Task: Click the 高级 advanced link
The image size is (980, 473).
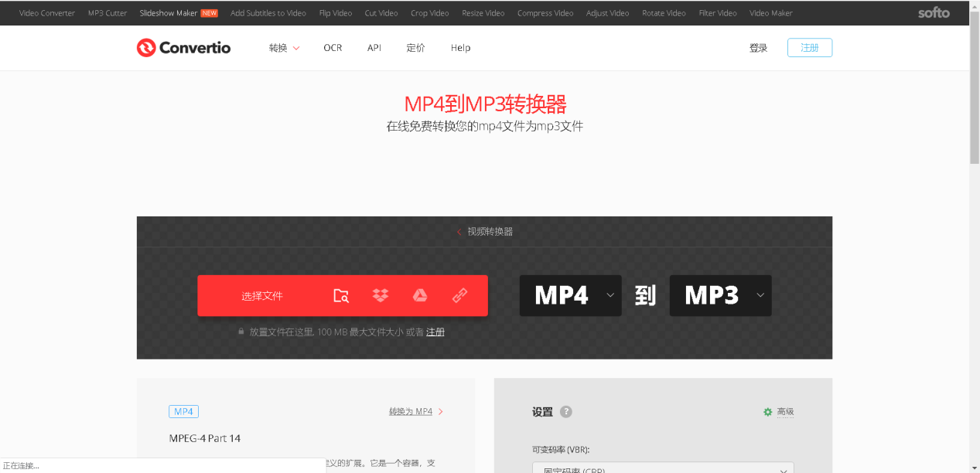Action: (x=786, y=412)
